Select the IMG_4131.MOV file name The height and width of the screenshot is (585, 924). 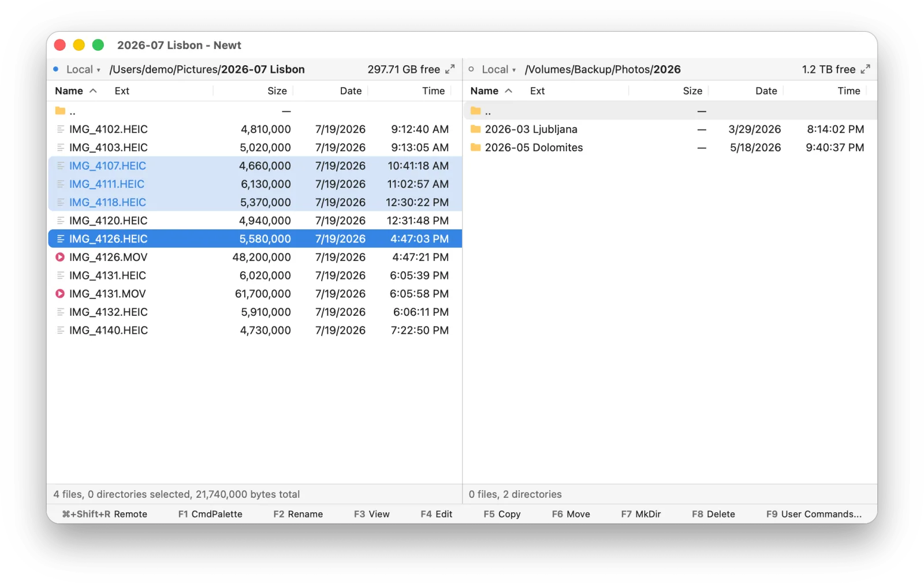[107, 294]
